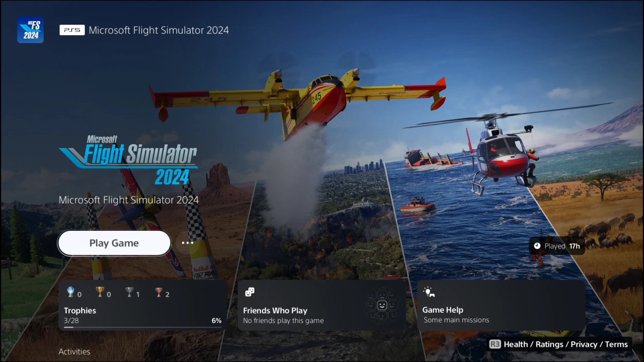
Task: Click the clock icon beside Played 17h
Action: (537, 246)
